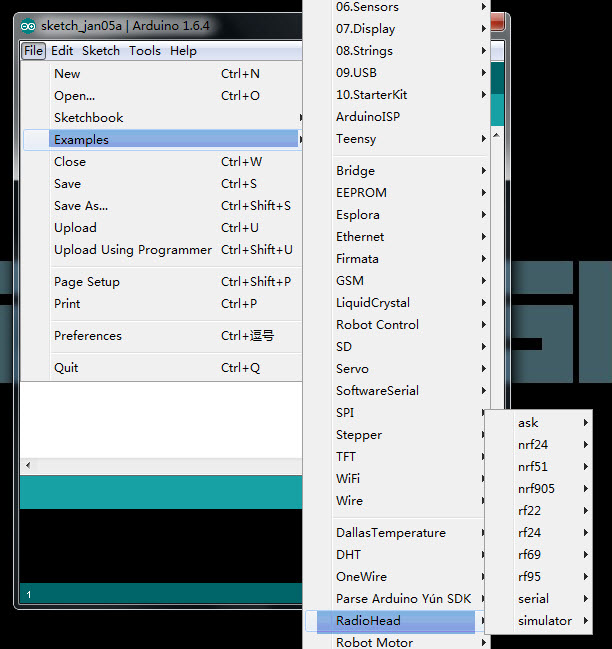Open the Tools menu
Screen dimensions: 612x649
145,51
